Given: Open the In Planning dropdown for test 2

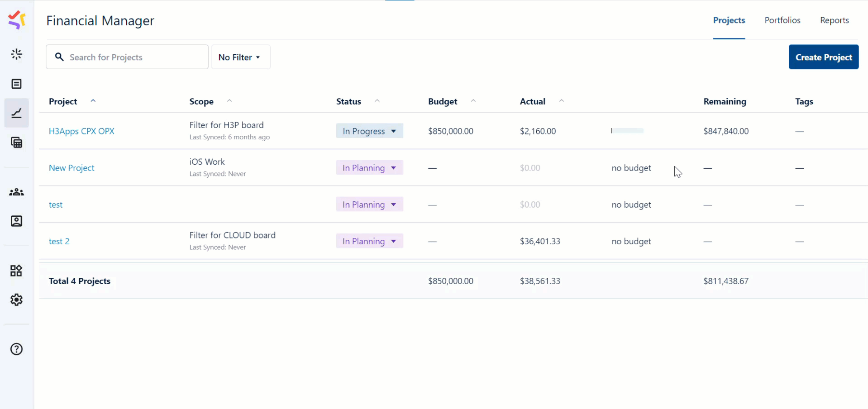Looking at the screenshot, I should tap(369, 241).
